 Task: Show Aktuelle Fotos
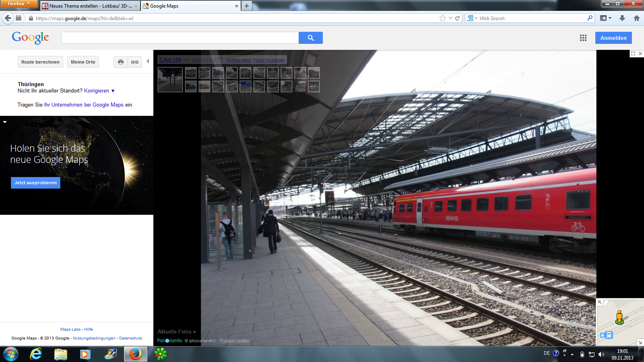tap(177, 332)
